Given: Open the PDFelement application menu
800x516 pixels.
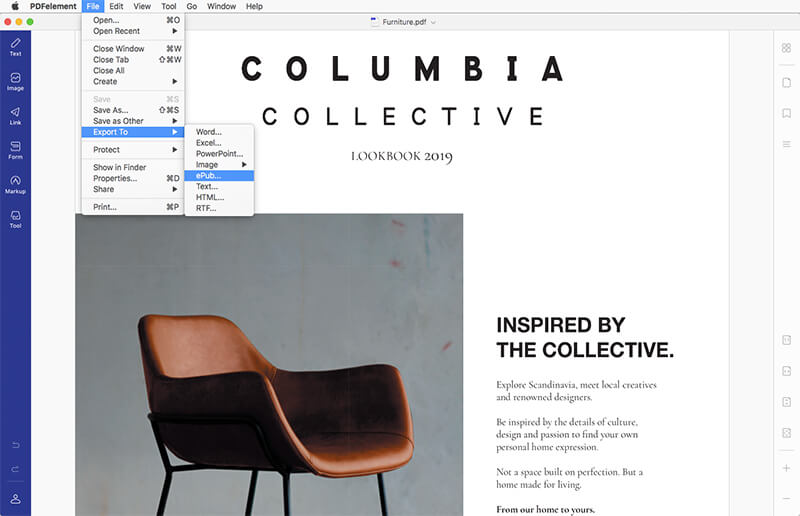Looking at the screenshot, I should point(53,6).
